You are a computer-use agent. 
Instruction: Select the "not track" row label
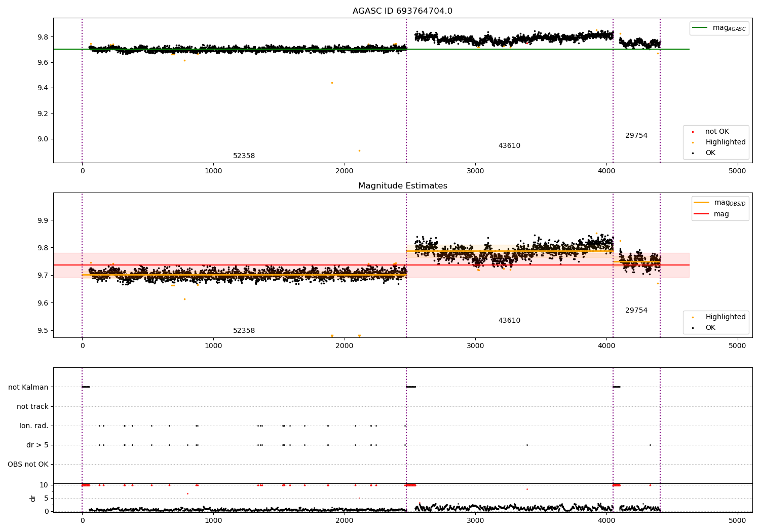(x=32, y=406)
